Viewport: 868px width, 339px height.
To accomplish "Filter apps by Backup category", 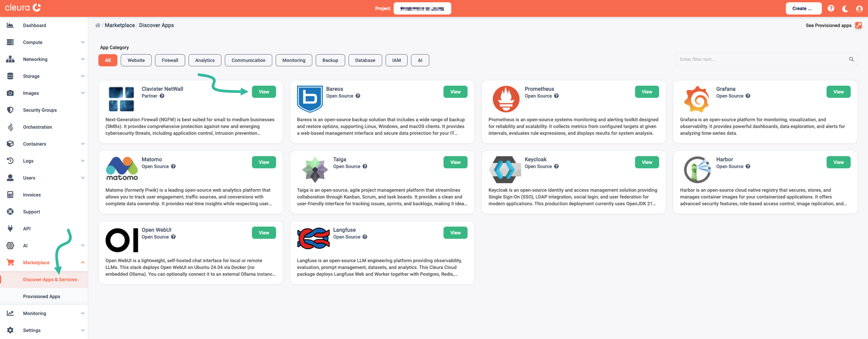I will click(x=330, y=60).
